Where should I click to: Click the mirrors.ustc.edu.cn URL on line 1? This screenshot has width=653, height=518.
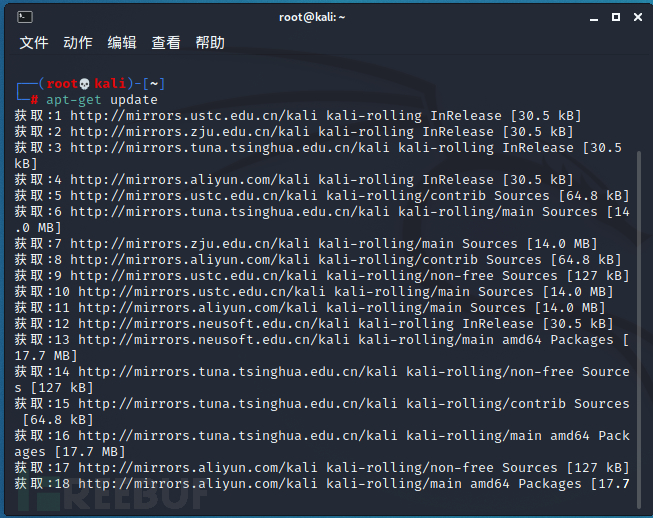194,116
